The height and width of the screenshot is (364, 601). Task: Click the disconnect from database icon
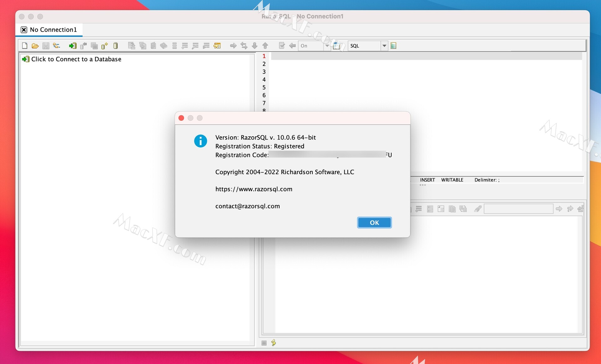click(x=84, y=46)
